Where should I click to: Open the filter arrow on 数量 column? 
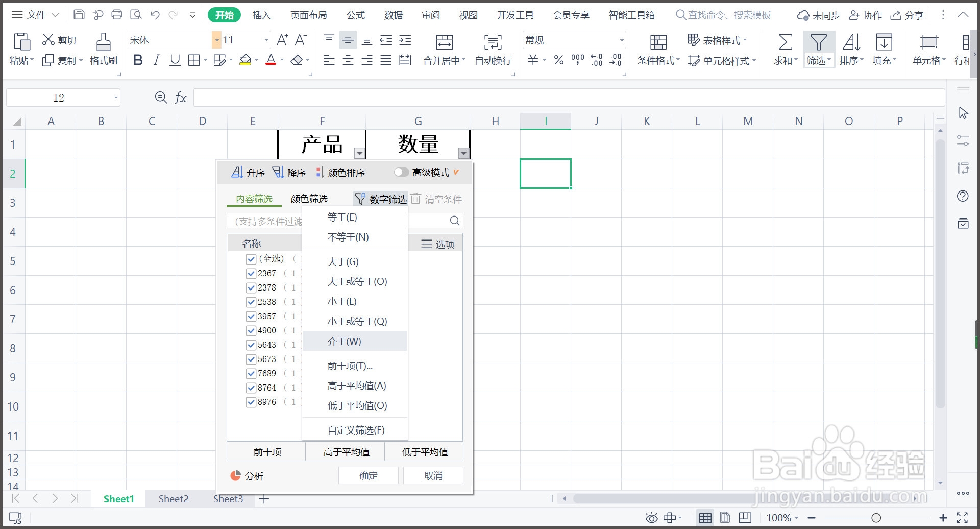463,153
